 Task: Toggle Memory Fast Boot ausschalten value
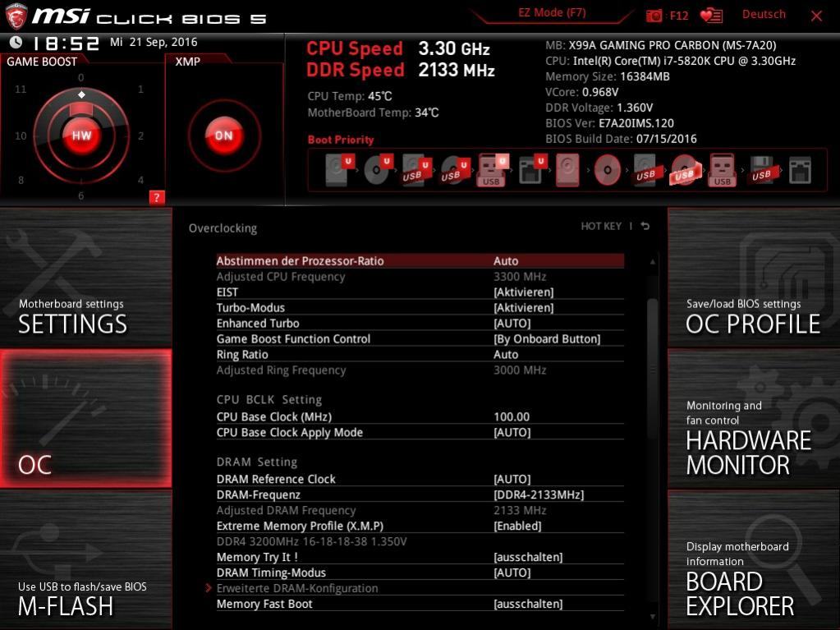tap(528, 604)
